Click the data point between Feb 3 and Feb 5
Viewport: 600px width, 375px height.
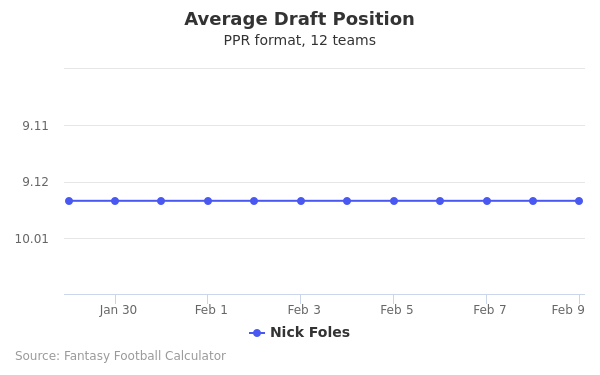pos(347,201)
